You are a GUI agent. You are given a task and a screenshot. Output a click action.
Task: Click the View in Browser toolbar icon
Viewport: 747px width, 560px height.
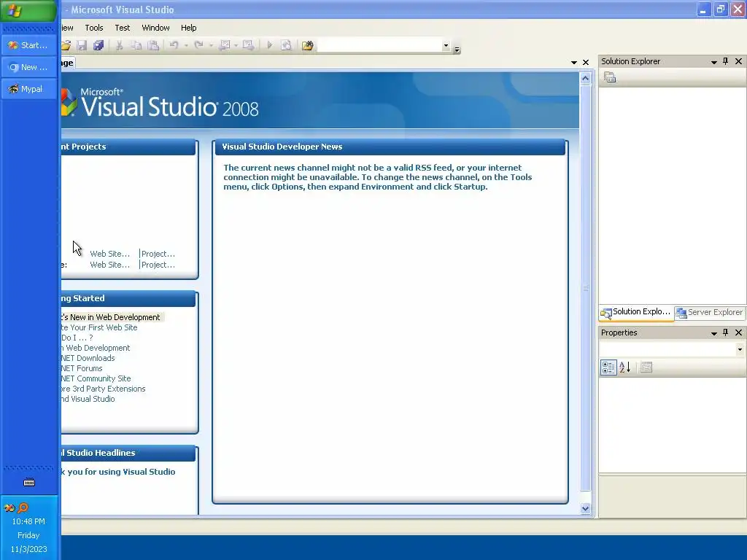(286, 45)
